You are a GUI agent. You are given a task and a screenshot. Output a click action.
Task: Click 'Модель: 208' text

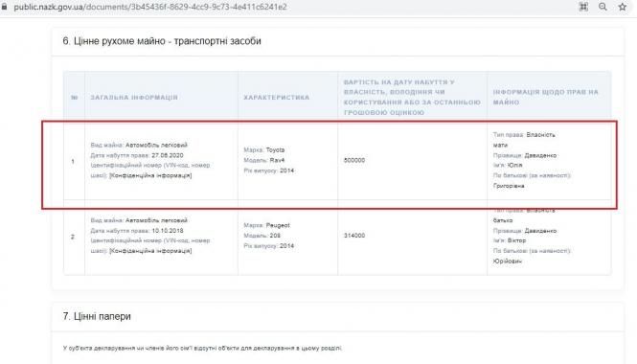click(x=262, y=236)
